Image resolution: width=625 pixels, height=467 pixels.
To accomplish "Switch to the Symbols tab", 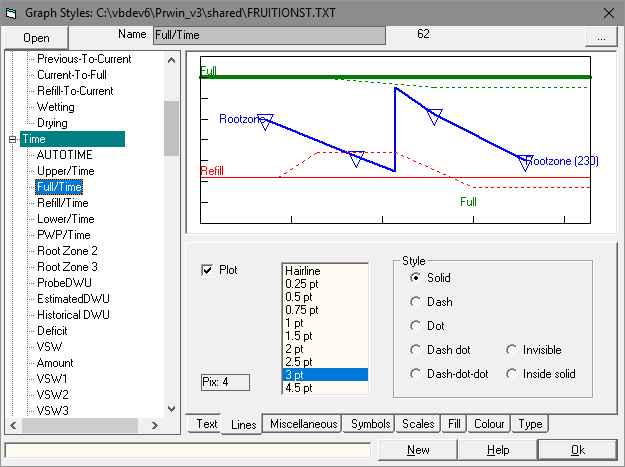I will click(370, 424).
